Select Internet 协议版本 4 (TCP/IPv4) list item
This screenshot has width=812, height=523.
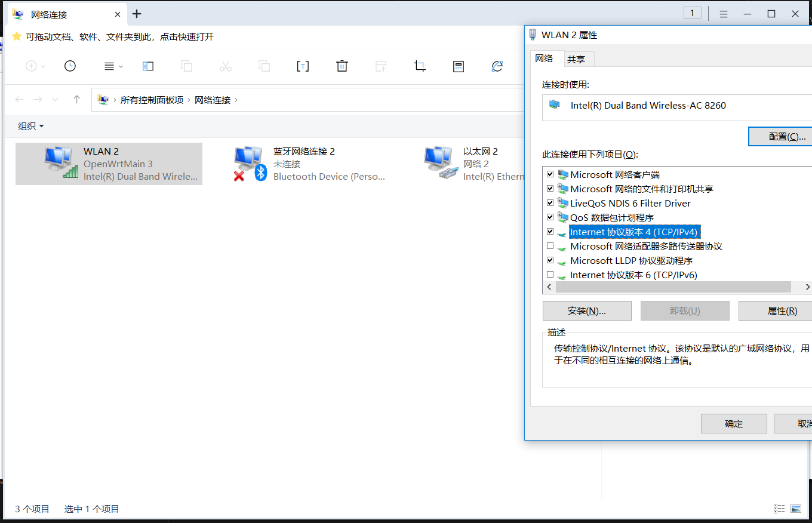(633, 232)
